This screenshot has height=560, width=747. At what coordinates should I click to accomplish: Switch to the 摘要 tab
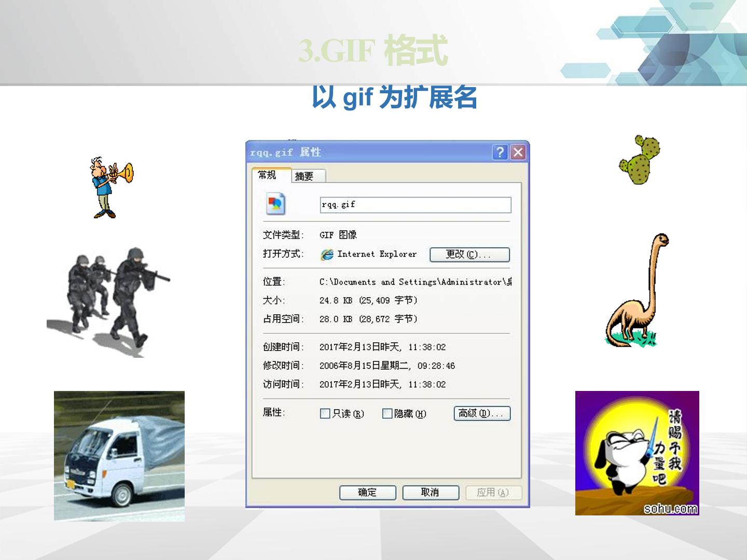tap(308, 176)
